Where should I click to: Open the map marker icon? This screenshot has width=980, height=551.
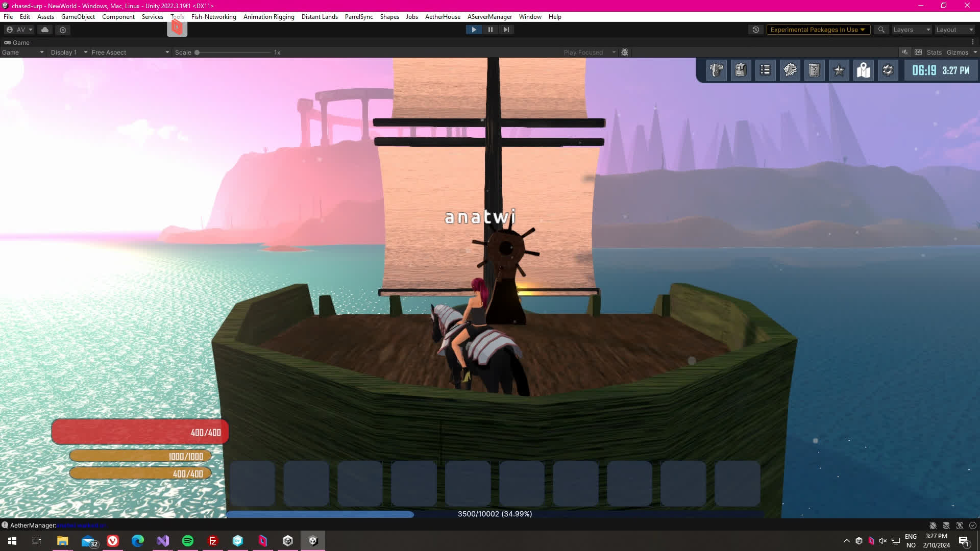click(863, 70)
